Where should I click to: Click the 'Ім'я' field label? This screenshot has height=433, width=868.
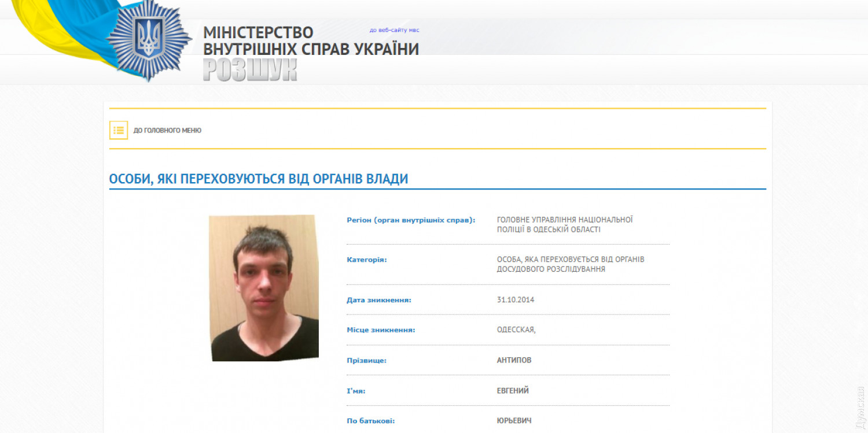pos(356,391)
